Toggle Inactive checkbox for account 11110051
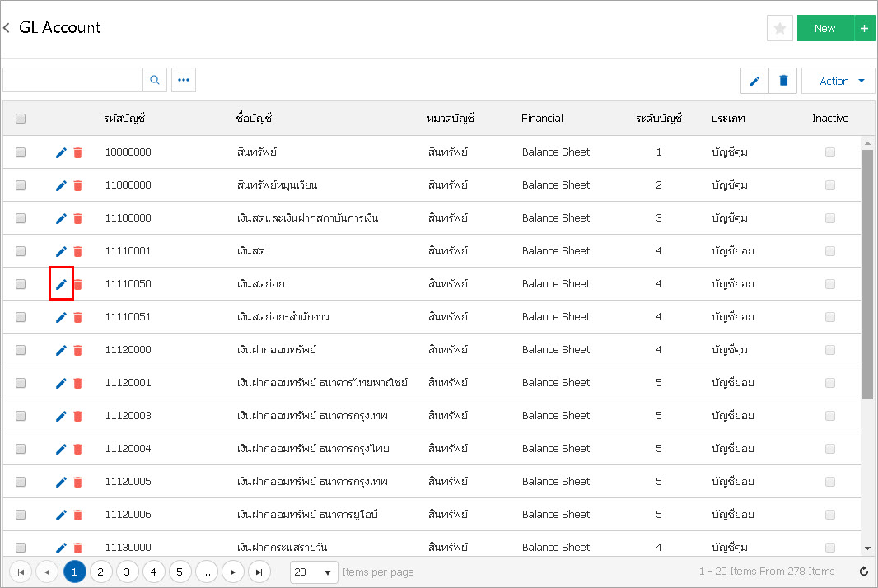 (830, 317)
